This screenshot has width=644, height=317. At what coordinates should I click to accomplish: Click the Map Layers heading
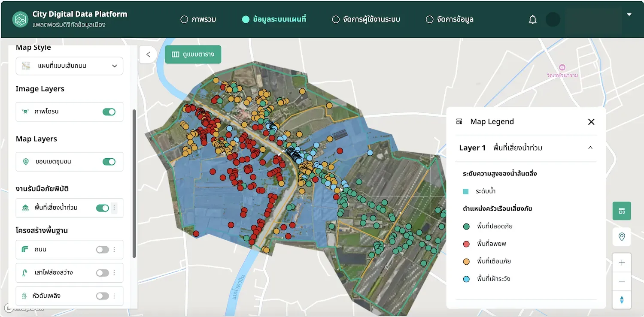pyautogui.click(x=36, y=139)
